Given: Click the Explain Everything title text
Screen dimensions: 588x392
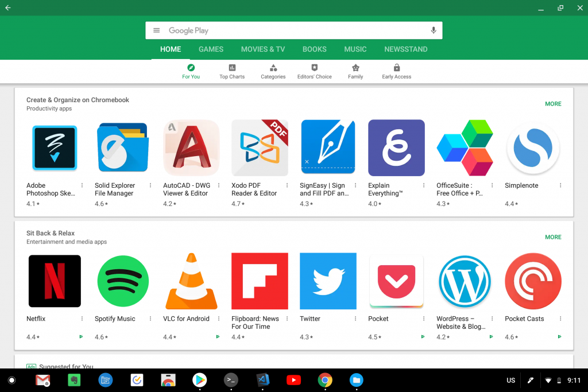Looking at the screenshot, I should coord(385,189).
